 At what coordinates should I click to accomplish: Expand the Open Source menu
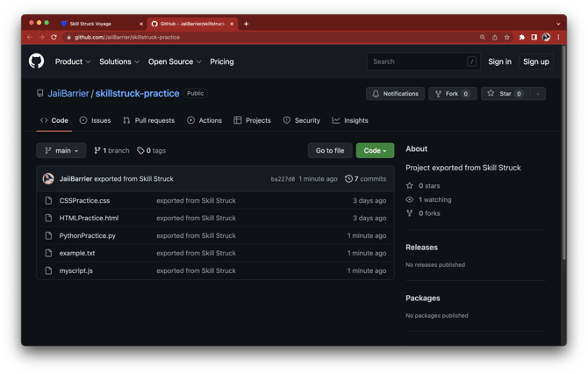tap(175, 61)
